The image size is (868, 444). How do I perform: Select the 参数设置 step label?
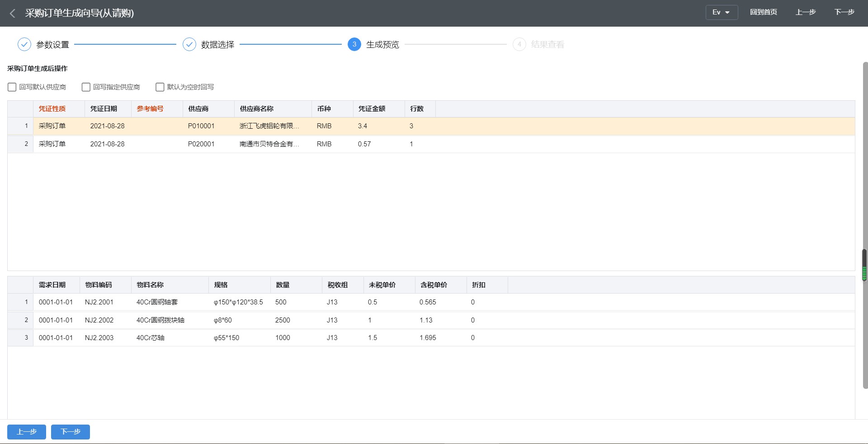[53, 45]
